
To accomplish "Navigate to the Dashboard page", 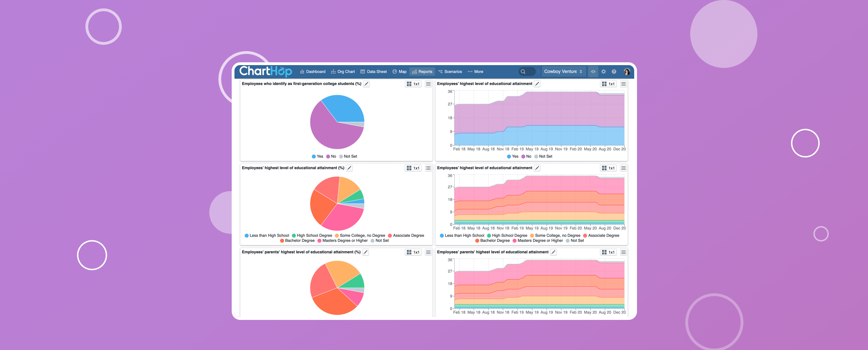I will pyautogui.click(x=313, y=72).
